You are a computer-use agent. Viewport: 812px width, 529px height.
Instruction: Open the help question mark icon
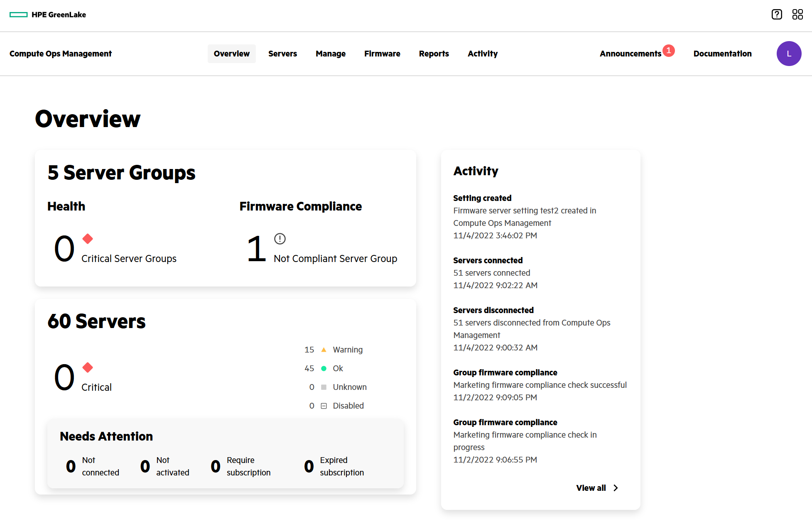[777, 15]
